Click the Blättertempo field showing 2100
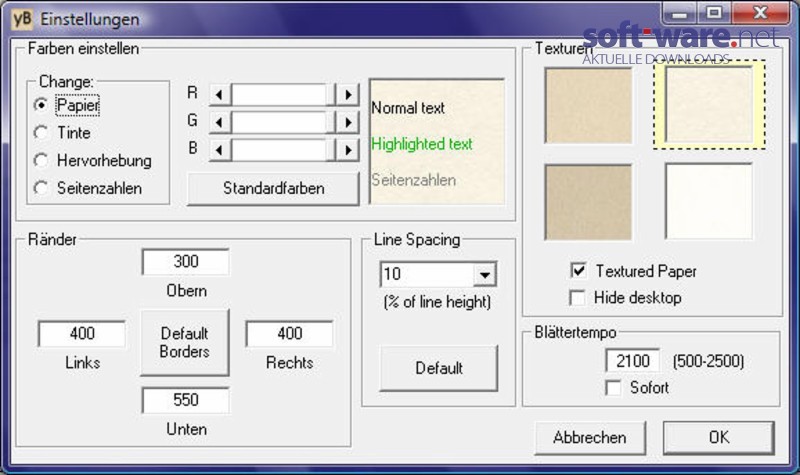 tap(633, 361)
